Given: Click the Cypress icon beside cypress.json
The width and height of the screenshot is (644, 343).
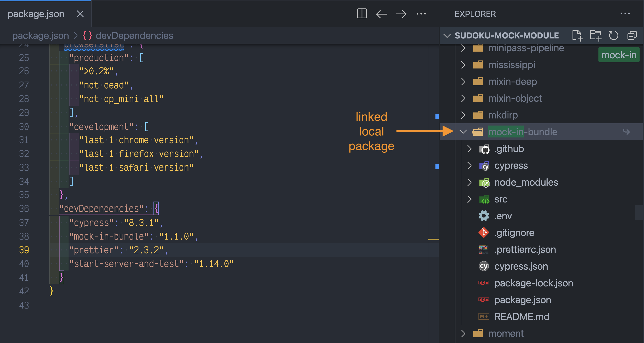Looking at the screenshot, I should (x=484, y=266).
